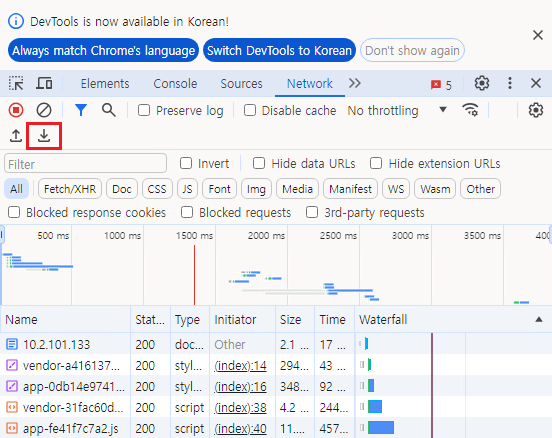Click document icon for 10.2.101.133
This screenshot has width=552, height=438.
(12, 344)
